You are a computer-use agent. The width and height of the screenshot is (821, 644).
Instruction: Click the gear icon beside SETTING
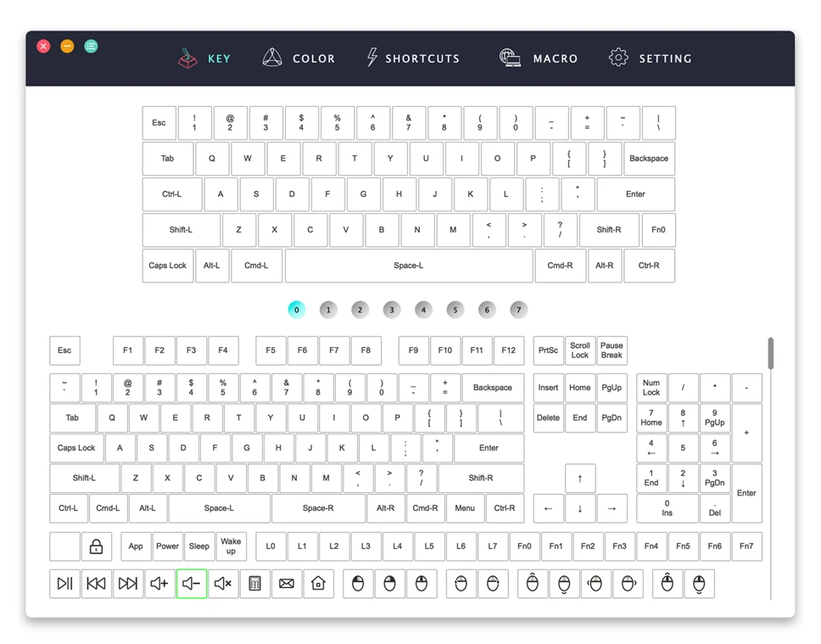(618, 58)
